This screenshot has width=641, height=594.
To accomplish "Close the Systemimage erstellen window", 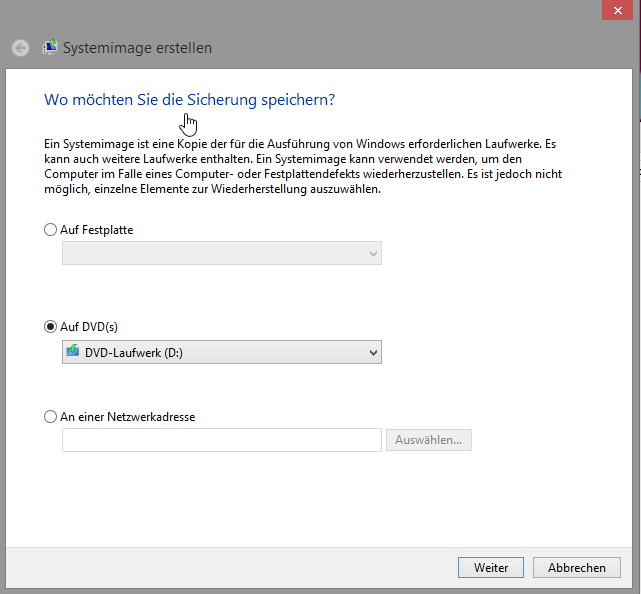I will tap(617, 10).
